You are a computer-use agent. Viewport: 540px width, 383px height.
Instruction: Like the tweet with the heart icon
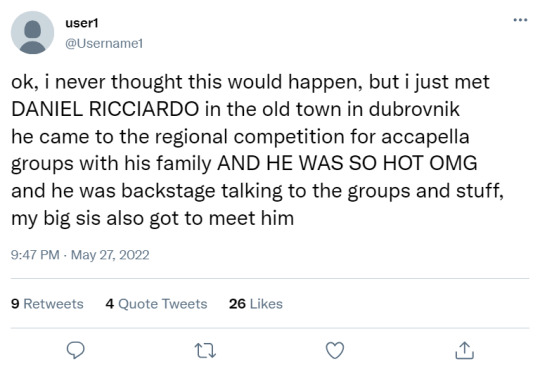pyautogui.click(x=335, y=351)
